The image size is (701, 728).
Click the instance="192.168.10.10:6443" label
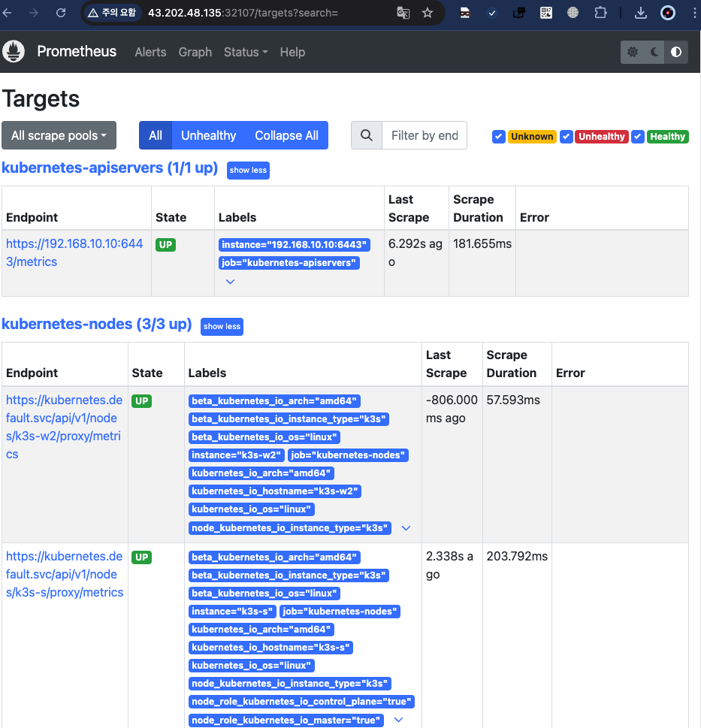(294, 245)
